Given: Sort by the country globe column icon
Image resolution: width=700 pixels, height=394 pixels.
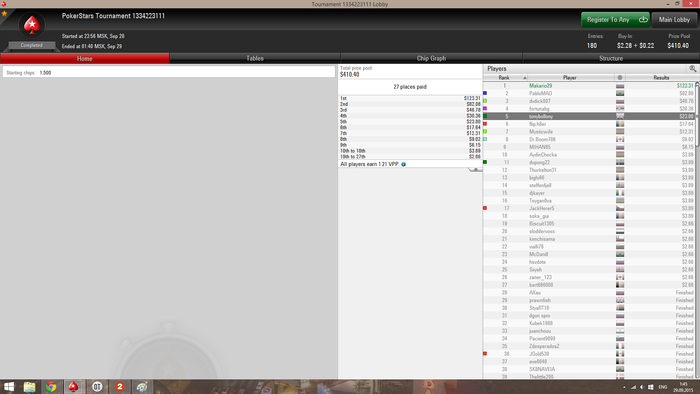Looking at the screenshot, I should click(620, 78).
